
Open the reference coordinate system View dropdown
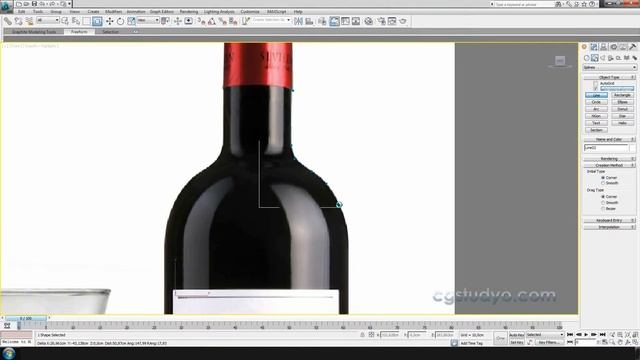click(148, 20)
